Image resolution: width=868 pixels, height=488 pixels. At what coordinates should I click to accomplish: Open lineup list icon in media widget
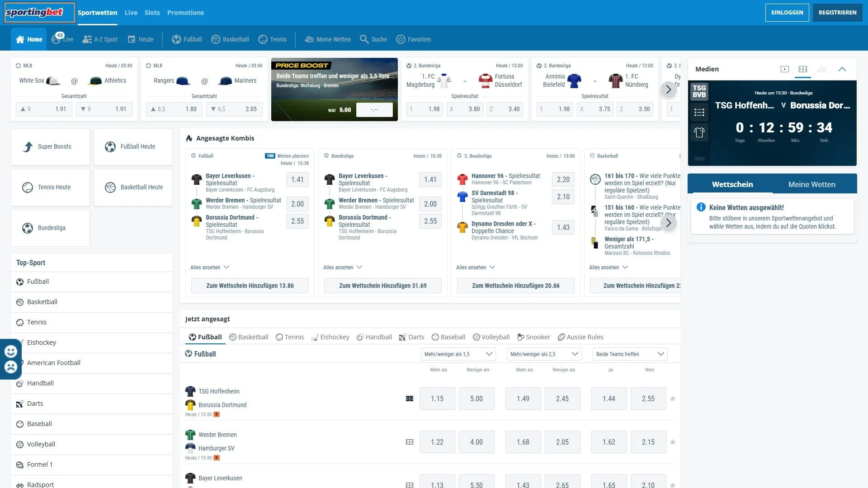(699, 113)
